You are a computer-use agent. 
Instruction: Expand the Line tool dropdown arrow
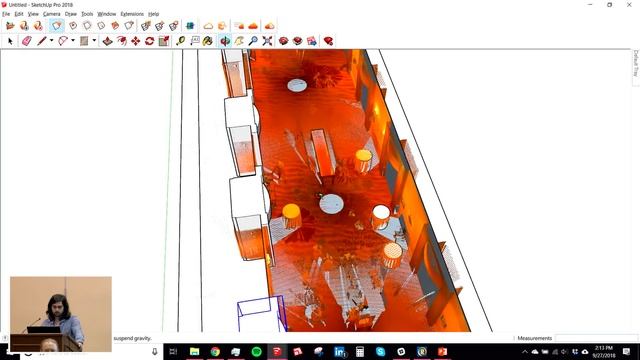coord(51,41)
